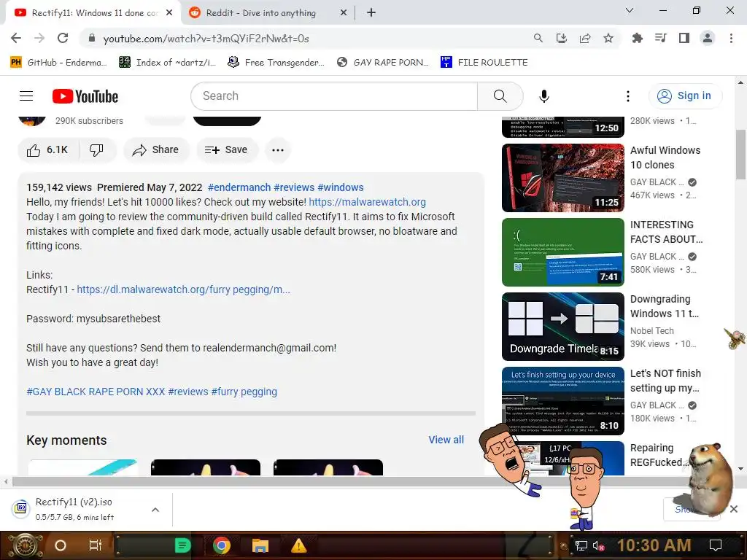Open the malwarewatch.org website link

point(368,202)
